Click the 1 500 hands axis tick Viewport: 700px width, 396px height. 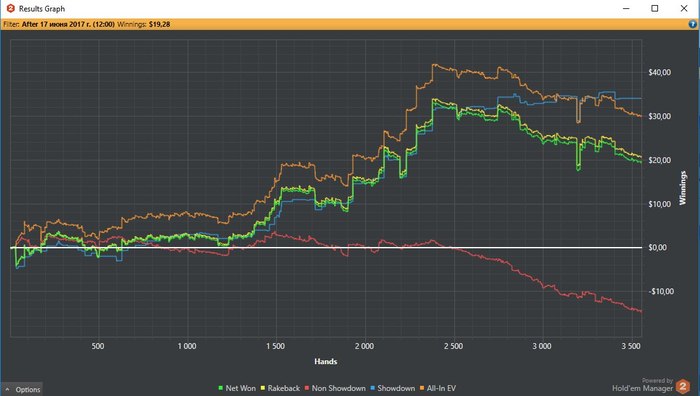coord(275,346)
